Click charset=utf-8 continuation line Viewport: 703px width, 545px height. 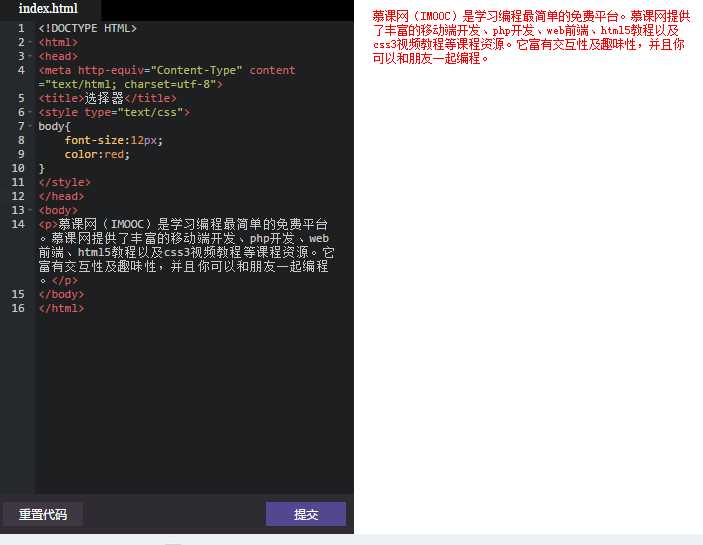pyautogui.click(x=130, y=84)
